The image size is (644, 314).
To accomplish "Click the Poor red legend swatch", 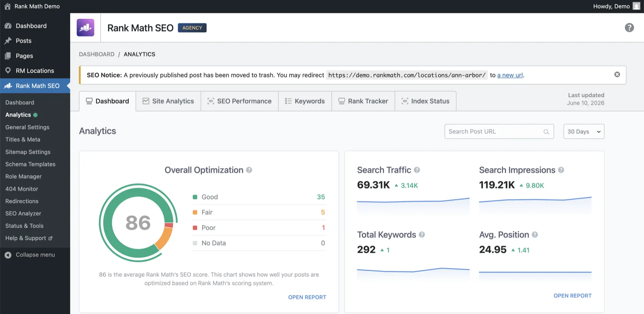I will tap(195, 228).
